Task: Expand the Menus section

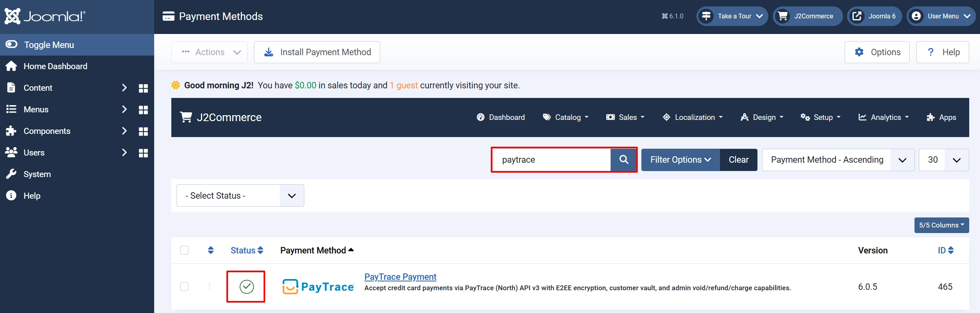Action: tap(124, 110)
